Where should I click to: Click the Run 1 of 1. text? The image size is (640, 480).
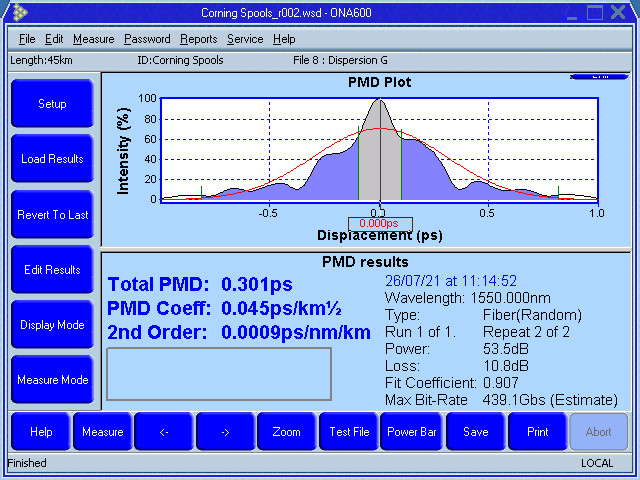[420, 332]
